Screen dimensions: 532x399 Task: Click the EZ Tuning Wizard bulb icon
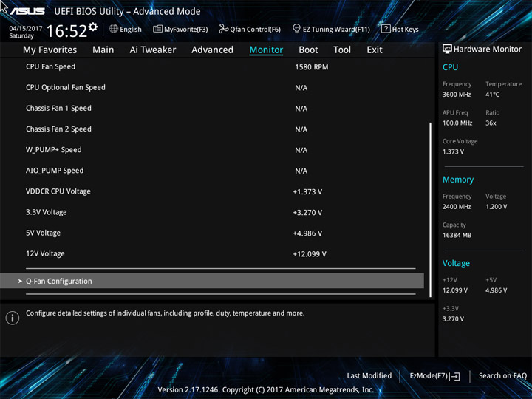(296, 29)
